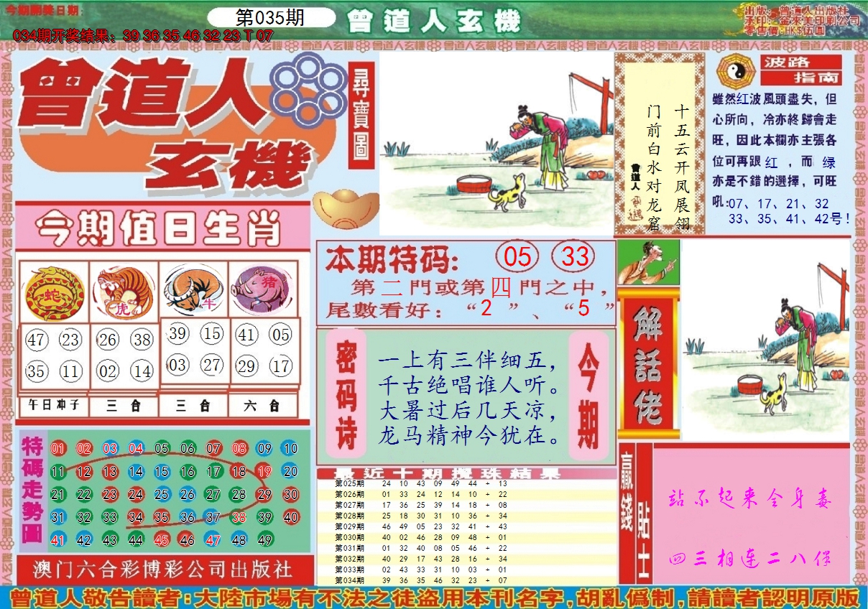The width and height of the screenshot is (868, 609).
Task: Open the smaller cartoon beside 解話佬
Action: [x=765, y=340]
